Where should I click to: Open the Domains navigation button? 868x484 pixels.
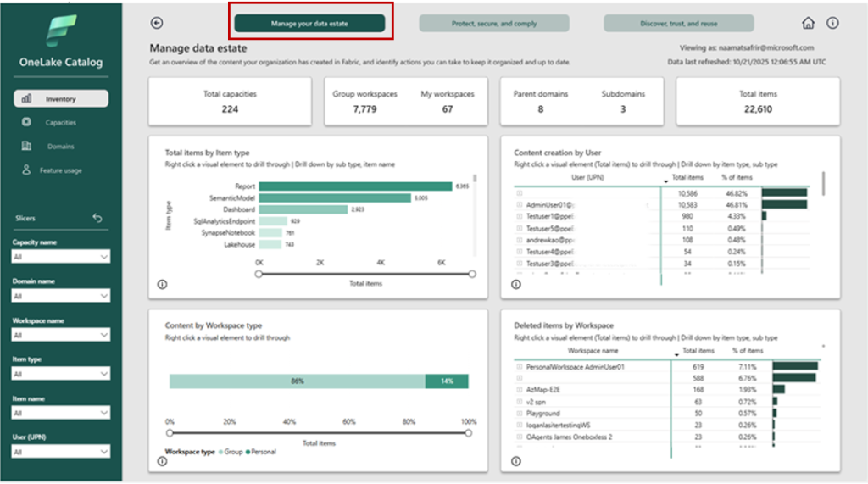point(60,147)
